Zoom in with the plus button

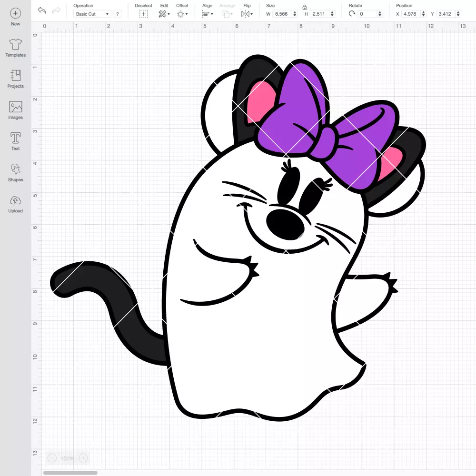click(x=83, y=458)
